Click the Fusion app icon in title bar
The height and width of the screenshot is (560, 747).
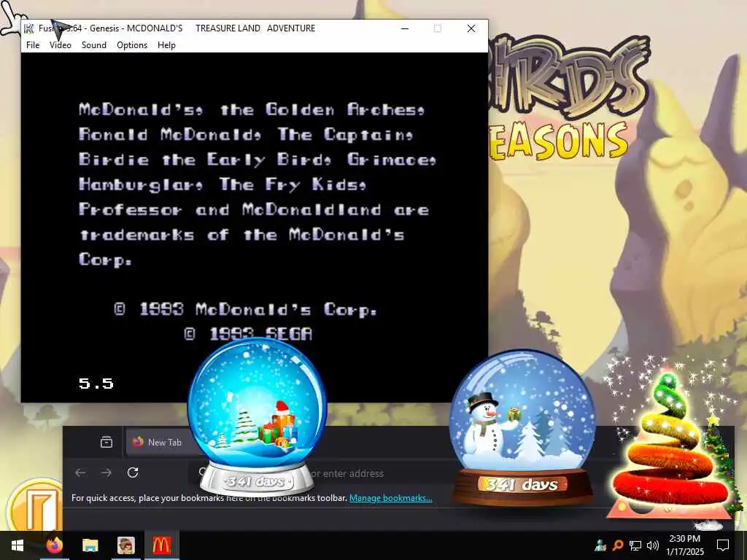point(29,28)
